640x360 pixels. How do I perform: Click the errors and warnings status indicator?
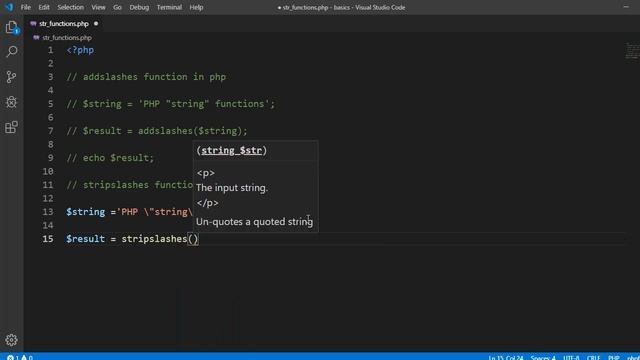tap(20, 357)
